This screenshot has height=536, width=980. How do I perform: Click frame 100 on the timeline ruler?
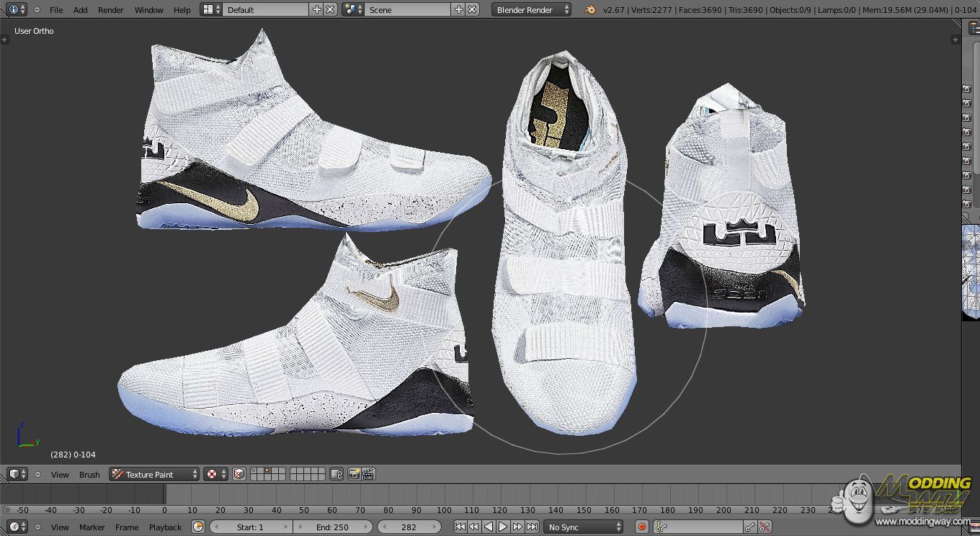tap(444, 510)
